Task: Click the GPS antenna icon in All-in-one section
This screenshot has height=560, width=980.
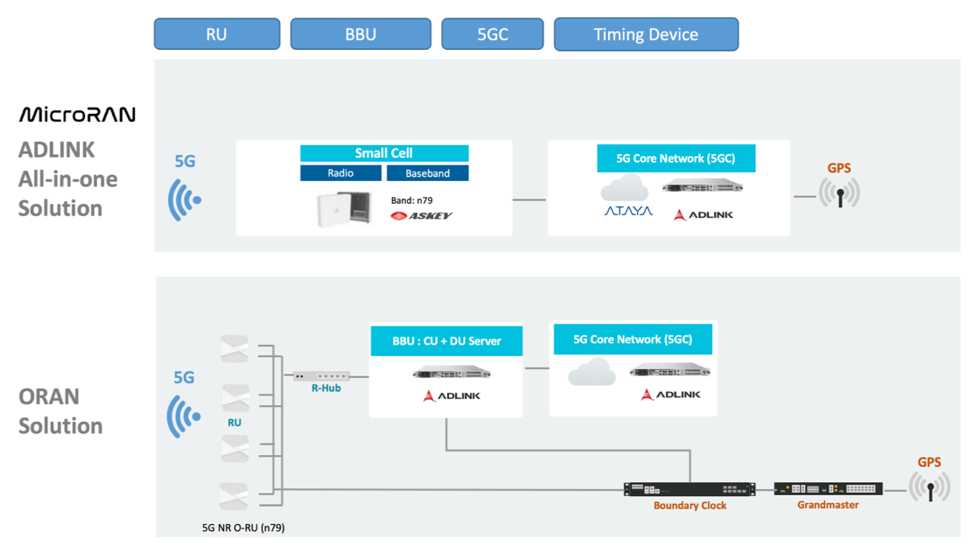Action: pos(840,193)
